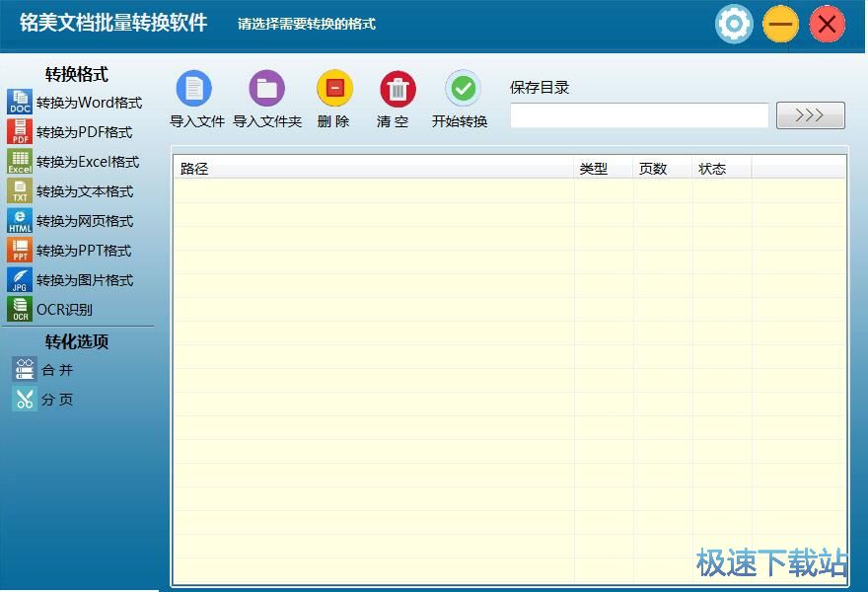This screenshot has height=592, width=868.
Task: Select 转换为PPT格式 option
Action: pos(84,251)
